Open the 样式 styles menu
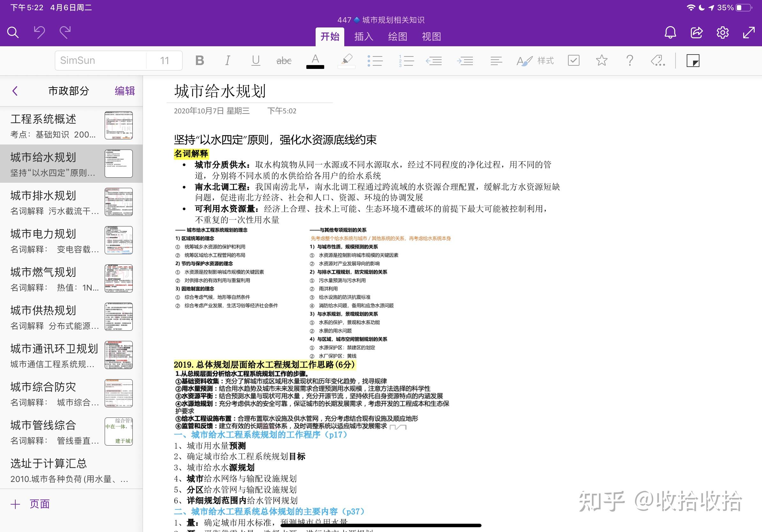Image resolution: width=762 pixels, height=532 pixels. 535,61
